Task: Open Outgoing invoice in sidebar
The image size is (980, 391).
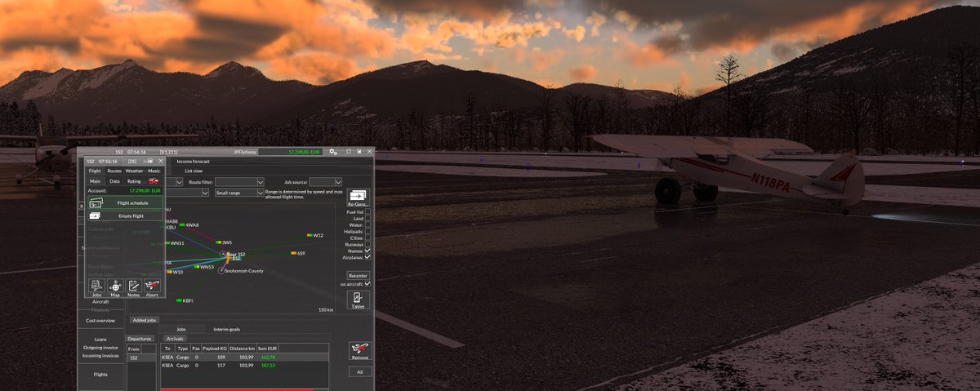Action: [x=100, y=347]
